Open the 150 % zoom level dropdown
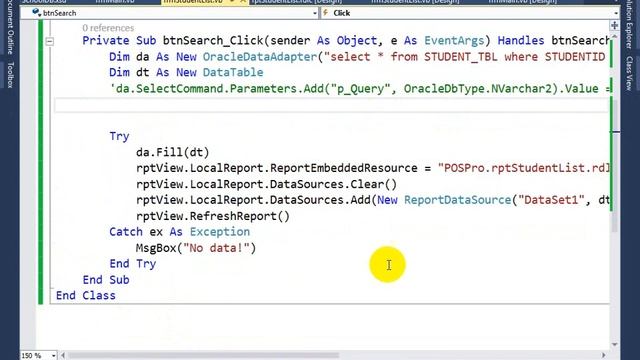The width and height of the screenshot is (640, 360). (53, 356)
